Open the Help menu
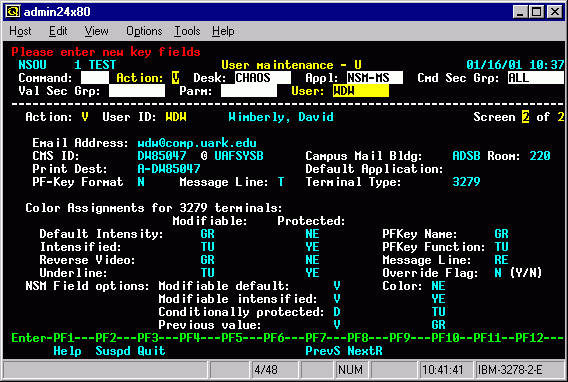 pyautogui.click(x=223, y=31)
